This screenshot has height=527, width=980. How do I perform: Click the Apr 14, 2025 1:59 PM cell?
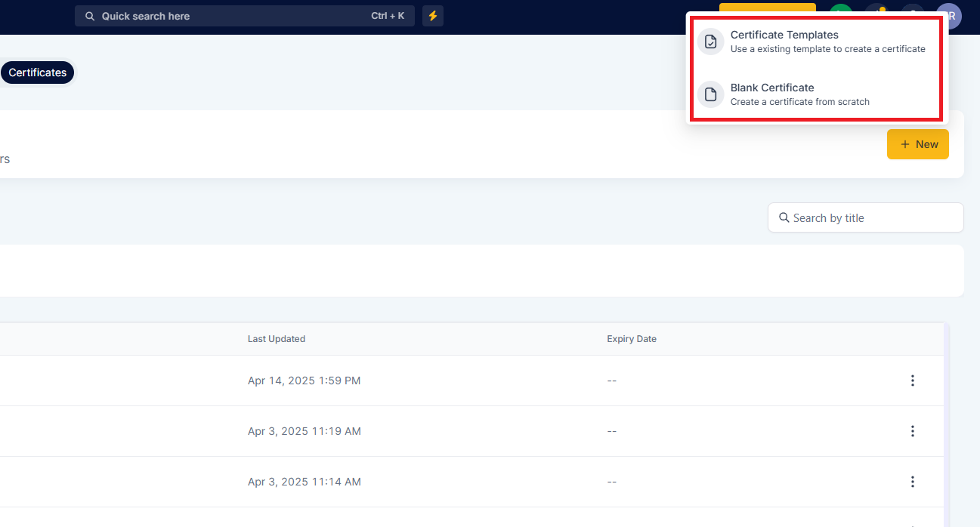click(304, 381)
